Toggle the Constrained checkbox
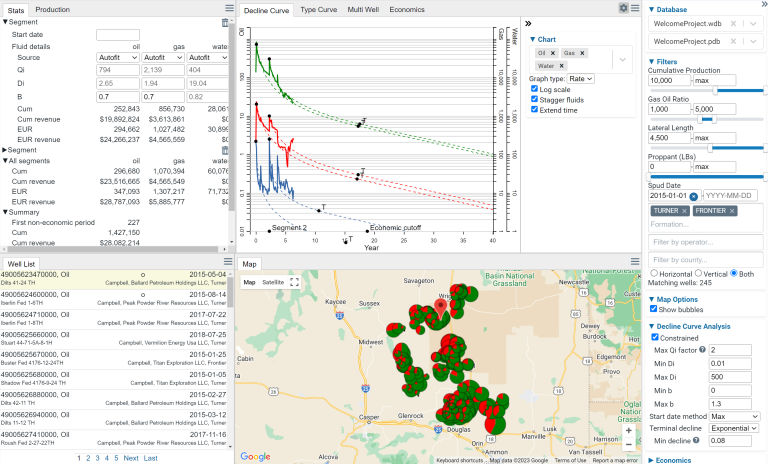 655,337
